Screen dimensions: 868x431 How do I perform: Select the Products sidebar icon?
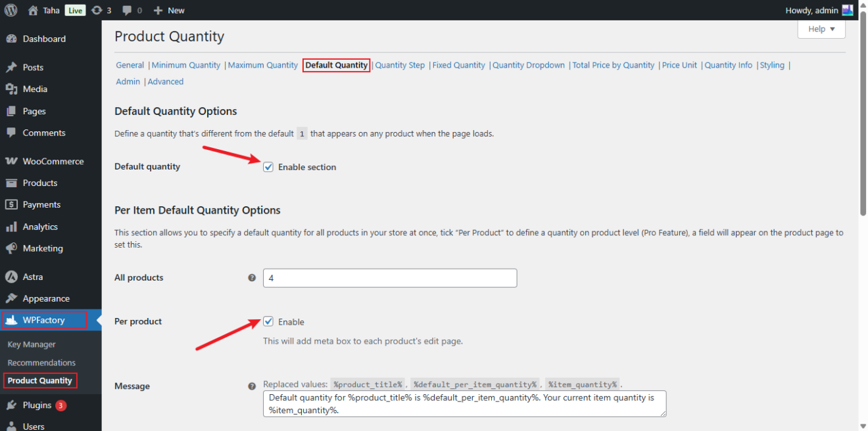38,182
